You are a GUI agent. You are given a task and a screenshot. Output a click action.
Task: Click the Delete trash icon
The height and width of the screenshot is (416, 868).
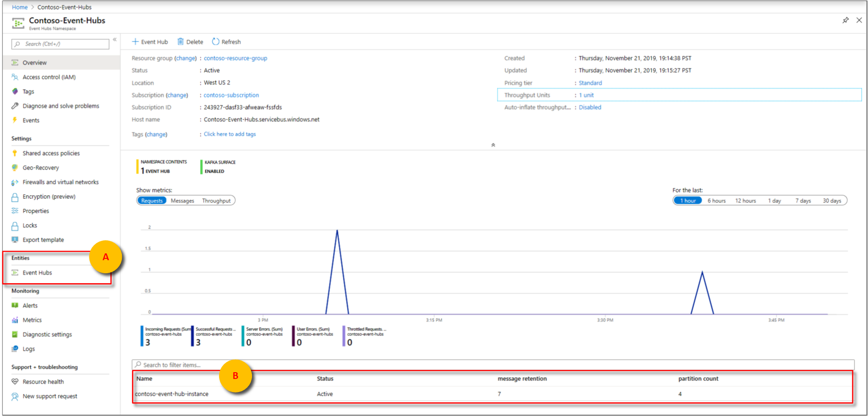[x=181, y=42]
